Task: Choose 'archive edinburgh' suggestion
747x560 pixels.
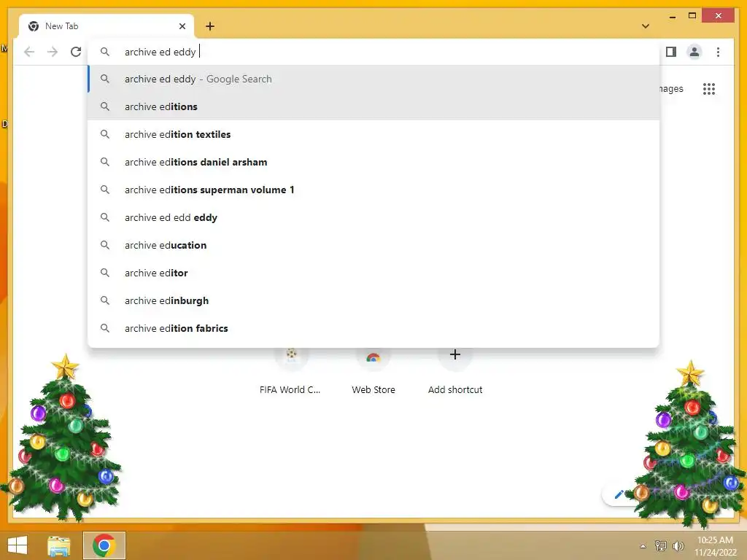Action: 373,300
